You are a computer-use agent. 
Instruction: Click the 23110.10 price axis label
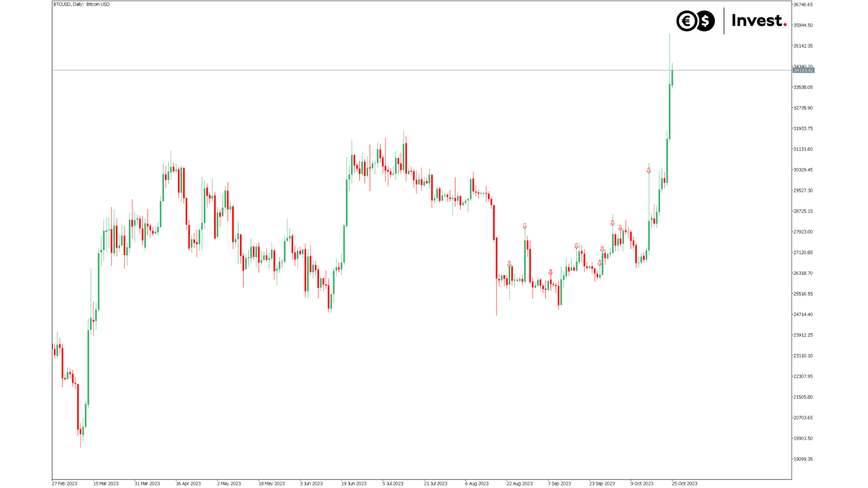pos(803,356)
